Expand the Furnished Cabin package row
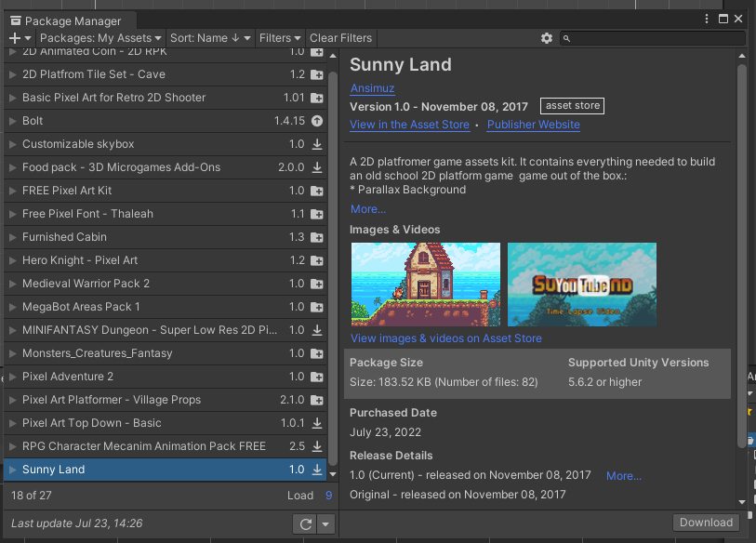The height and width of the screenshot is (543, 756). pyautogui.click(x=13, y=237)
